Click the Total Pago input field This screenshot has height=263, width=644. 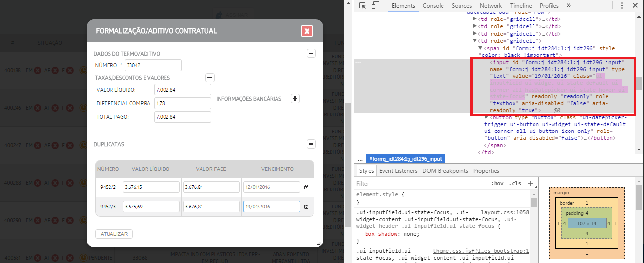coord(183,117)
